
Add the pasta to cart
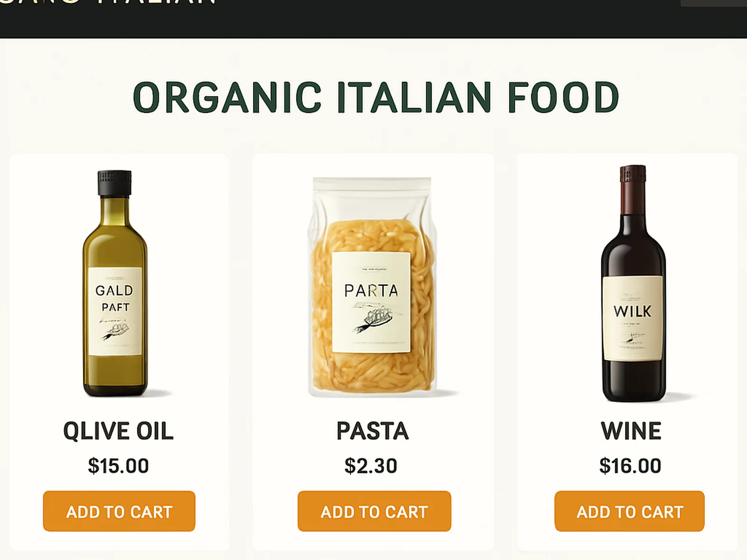click(x=374, y=511)
